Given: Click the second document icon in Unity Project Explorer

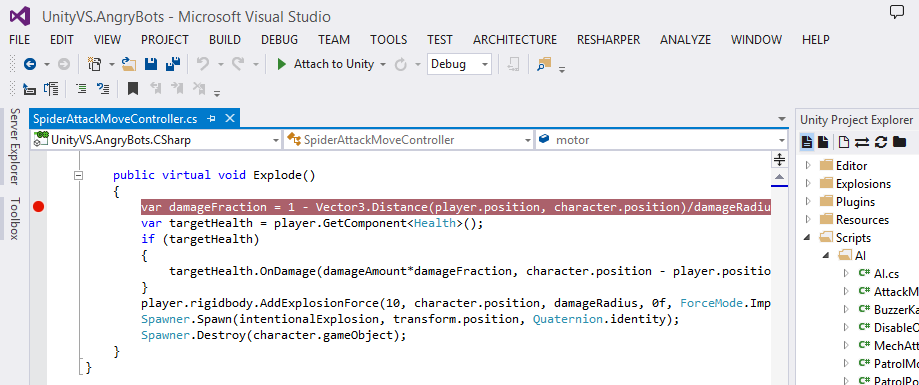Looking at the screenshot, I should [823, 141].
